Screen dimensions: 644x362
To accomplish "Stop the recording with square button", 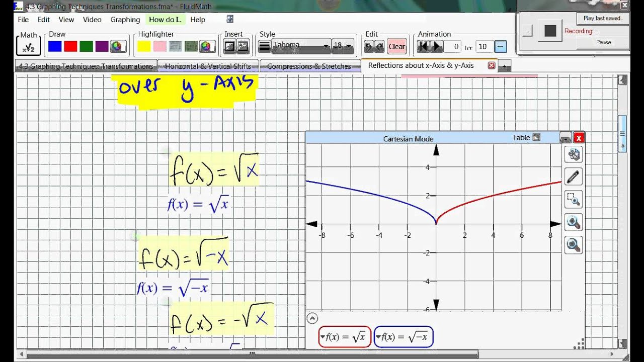I will coord(550,31).
